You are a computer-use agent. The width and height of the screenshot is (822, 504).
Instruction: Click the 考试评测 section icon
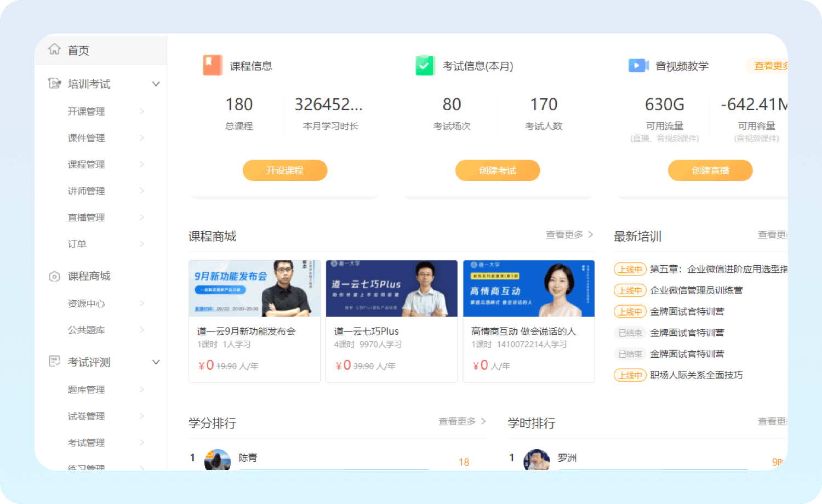pyautogui.click(x=54, y=362)
